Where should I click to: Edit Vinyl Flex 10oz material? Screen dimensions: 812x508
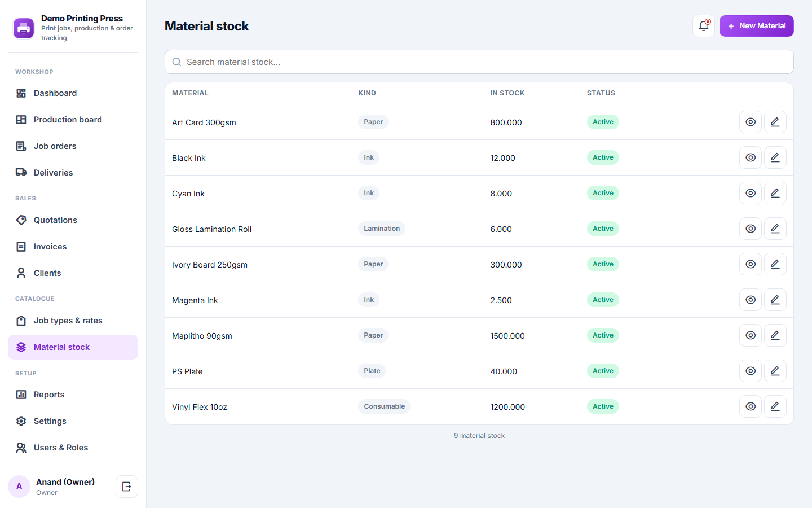pyautogui.click(x=775, y=406)
